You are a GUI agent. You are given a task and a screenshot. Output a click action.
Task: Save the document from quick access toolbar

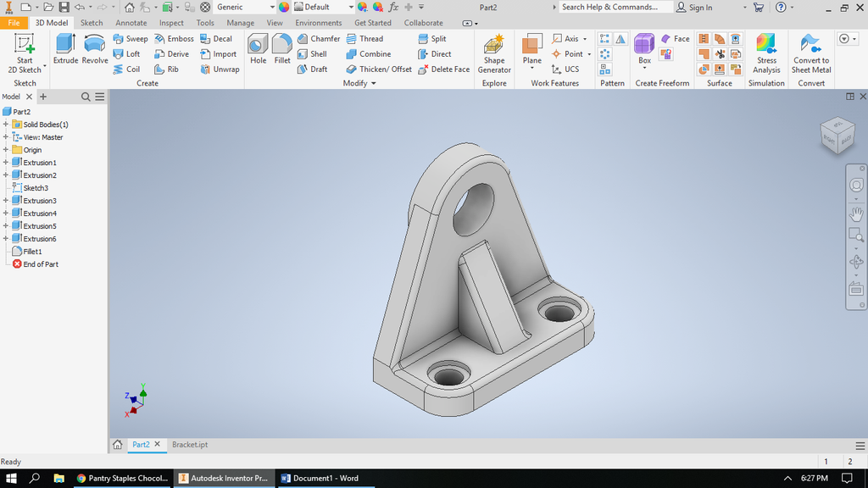(64, 7)
